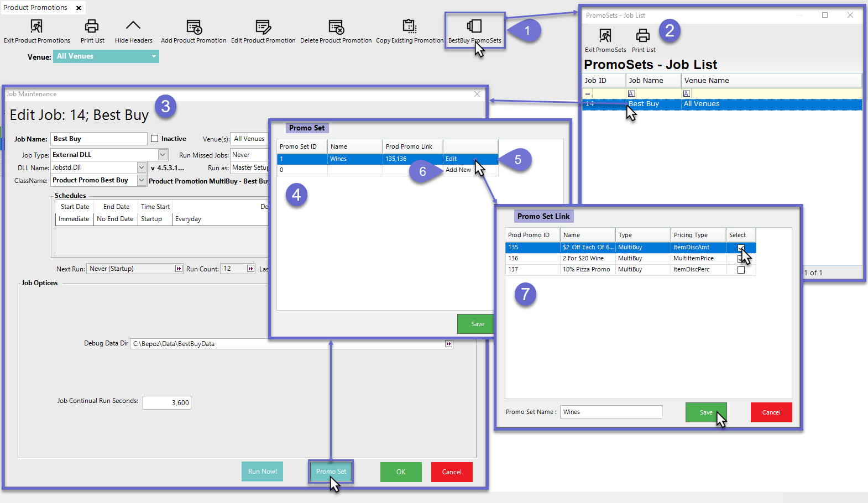Click the Debug Data Dir browse arrow
The height and width of the screenshot is (503, 868).
click(x=448, y=344)
